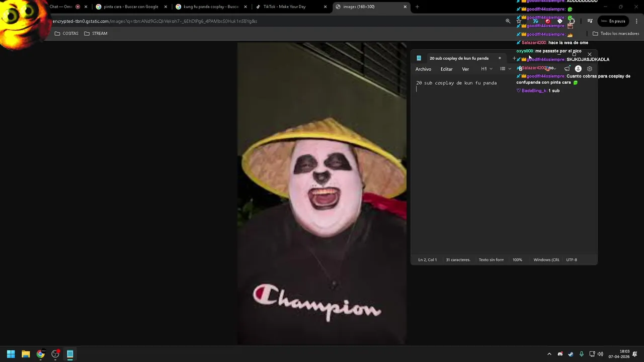Add a new tab in Notepad
The height and width of the screenshot is (362, 644).
514,58
